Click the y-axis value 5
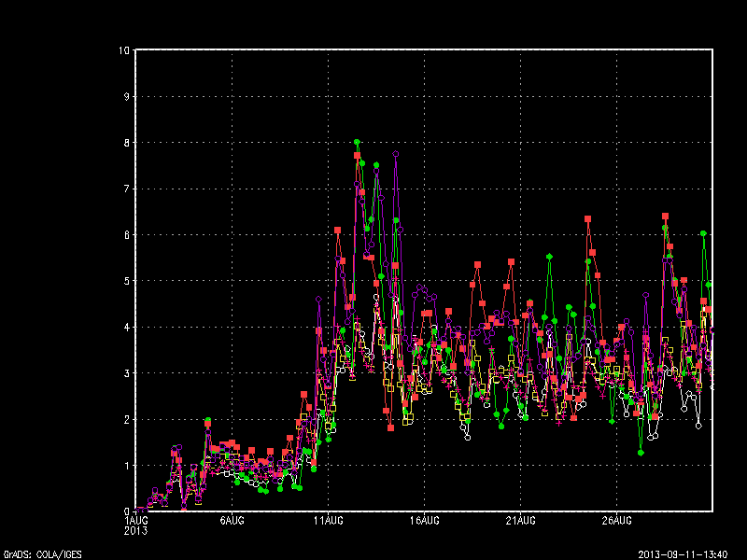 coord(127,282)
